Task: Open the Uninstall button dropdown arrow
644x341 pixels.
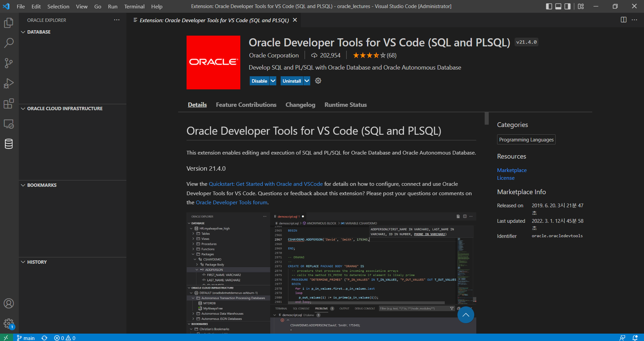Action: coord(307,81)
